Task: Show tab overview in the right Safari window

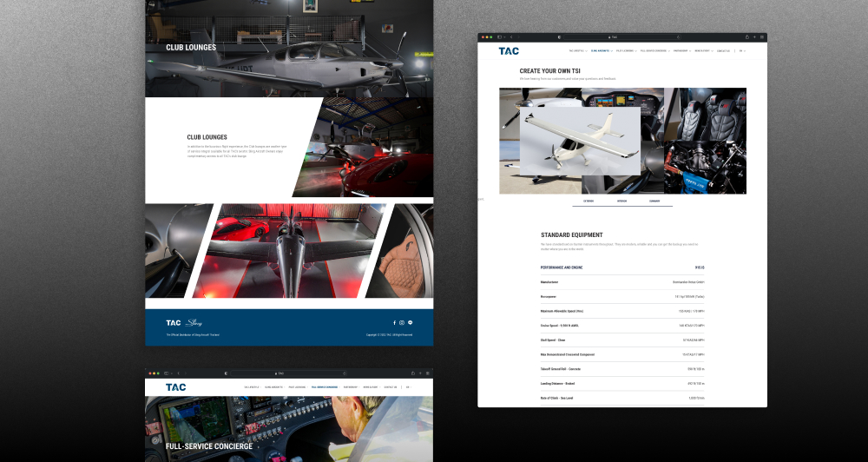Action: tap(762, 37)
